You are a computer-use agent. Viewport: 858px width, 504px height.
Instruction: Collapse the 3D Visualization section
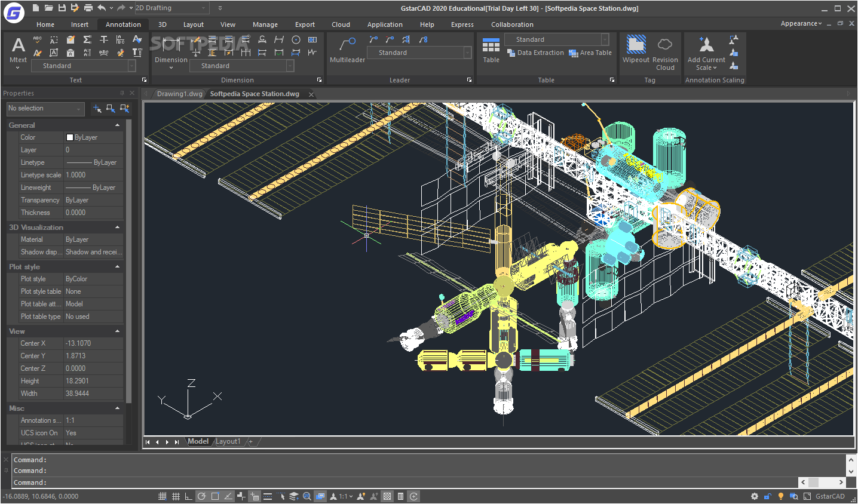coord(117,228)
